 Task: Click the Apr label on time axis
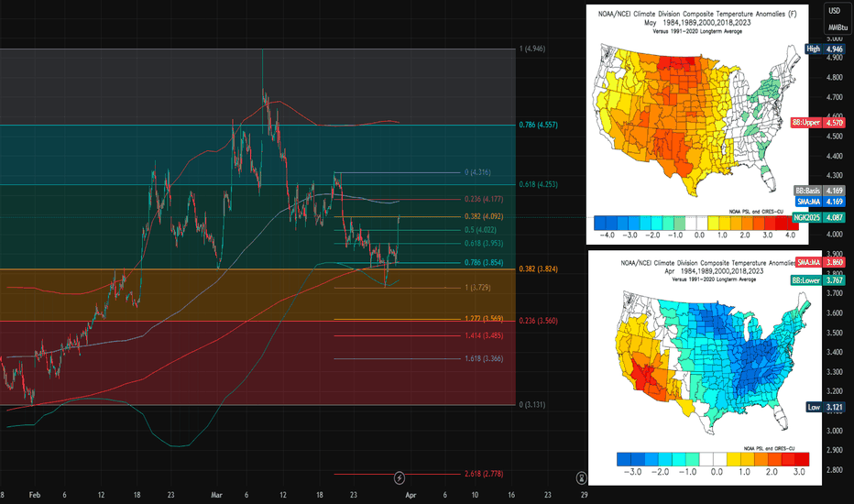point(411,495)
